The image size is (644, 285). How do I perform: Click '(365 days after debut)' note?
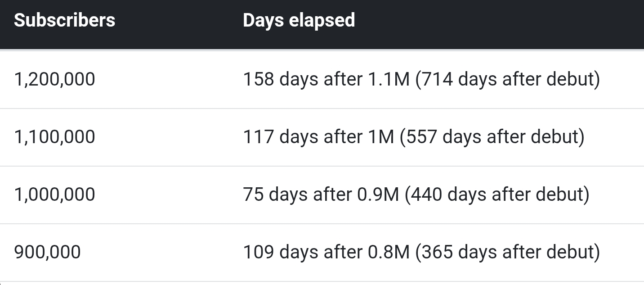point(507,252)
